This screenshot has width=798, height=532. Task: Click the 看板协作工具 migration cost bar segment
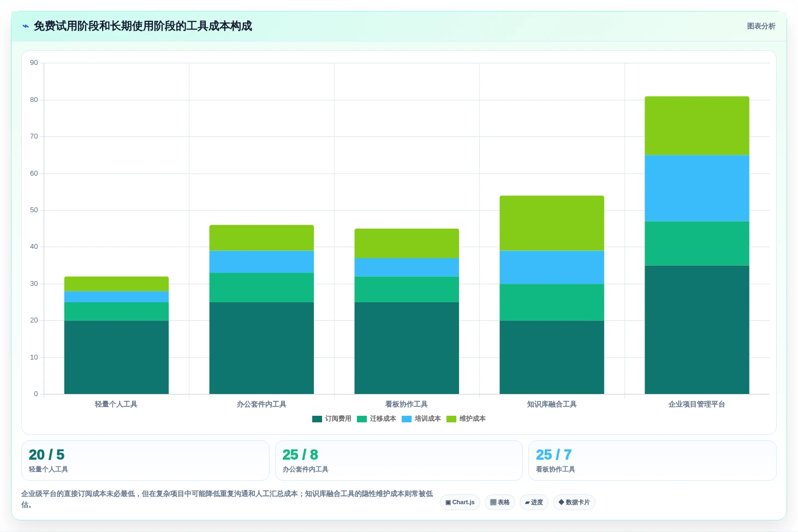point(407,289)
